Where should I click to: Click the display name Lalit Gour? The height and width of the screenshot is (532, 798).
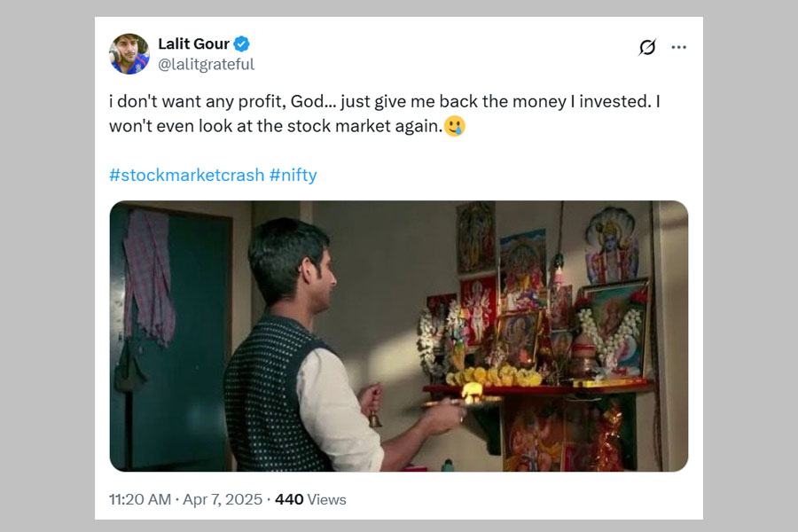pyautogui.click(x=193, y=44)
